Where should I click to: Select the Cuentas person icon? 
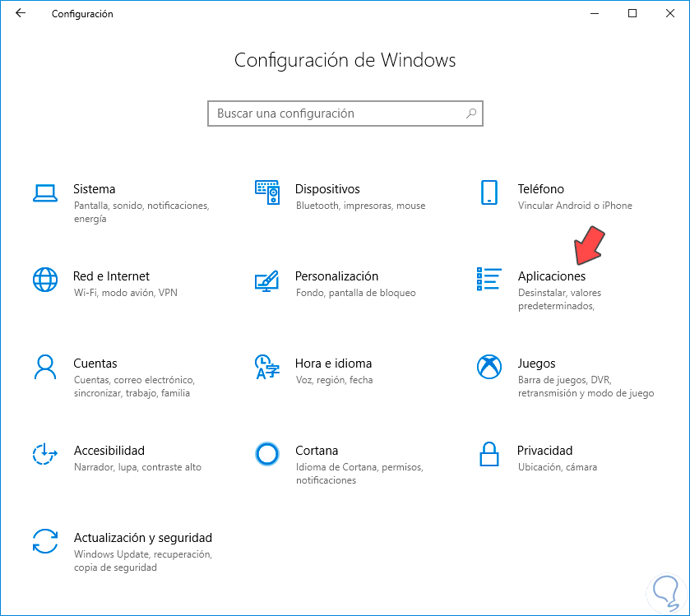point(44,367)
